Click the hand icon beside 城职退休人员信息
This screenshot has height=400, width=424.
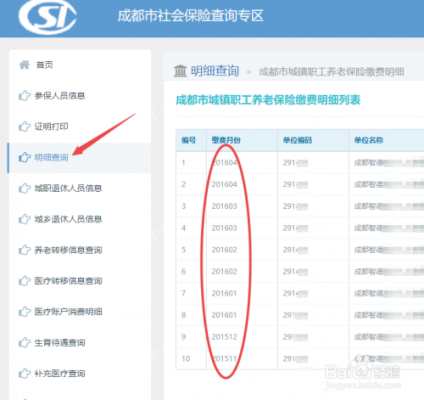click(x=24, y=188)
